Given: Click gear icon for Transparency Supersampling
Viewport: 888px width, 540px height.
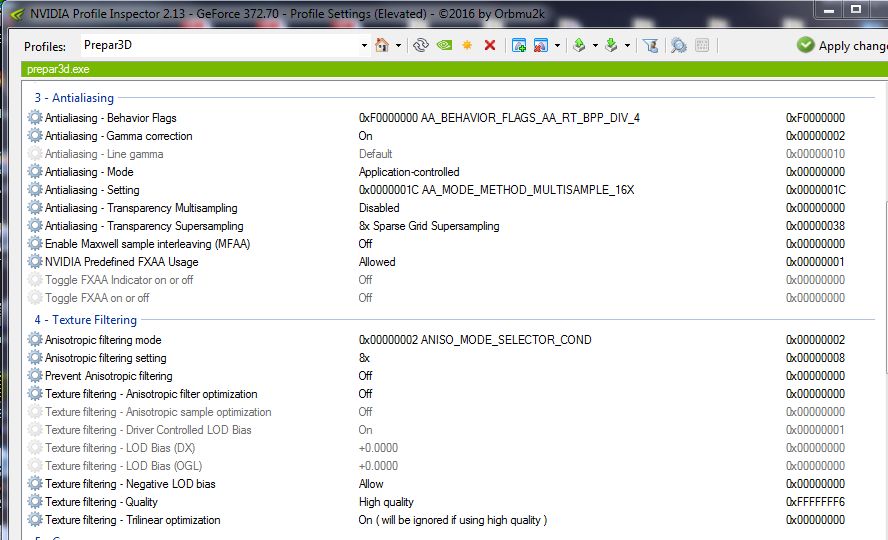Looking at the screenshot, I should coord(35,226).
